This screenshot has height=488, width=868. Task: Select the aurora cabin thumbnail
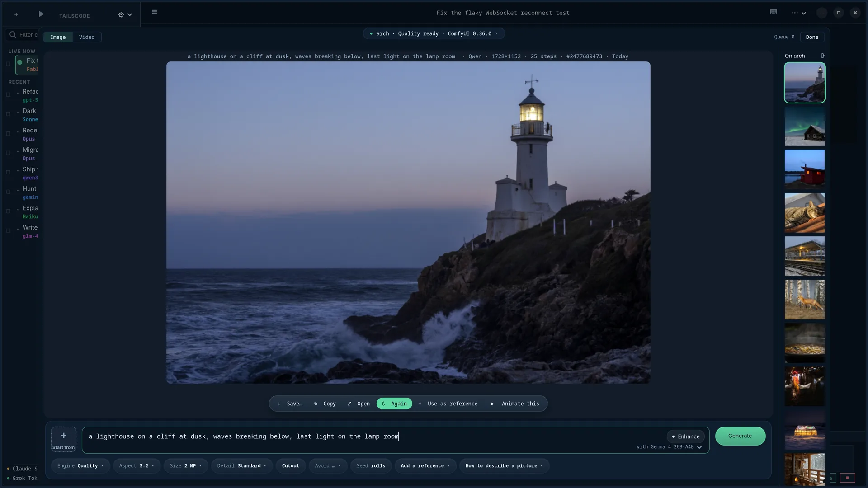coord(804,126)
